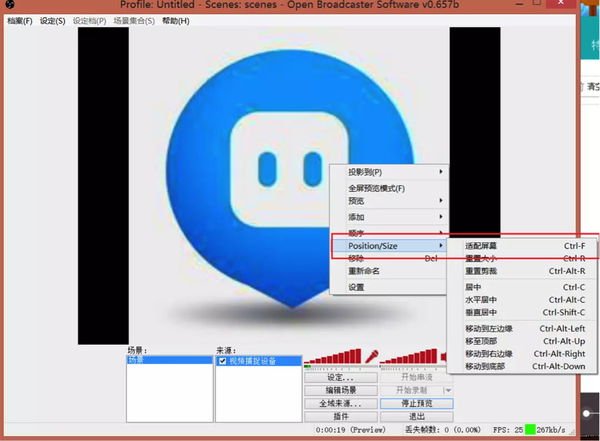The image size is (600, 441).
Task: Expand the 添加 submenu entry
Action: pos(389,217)
